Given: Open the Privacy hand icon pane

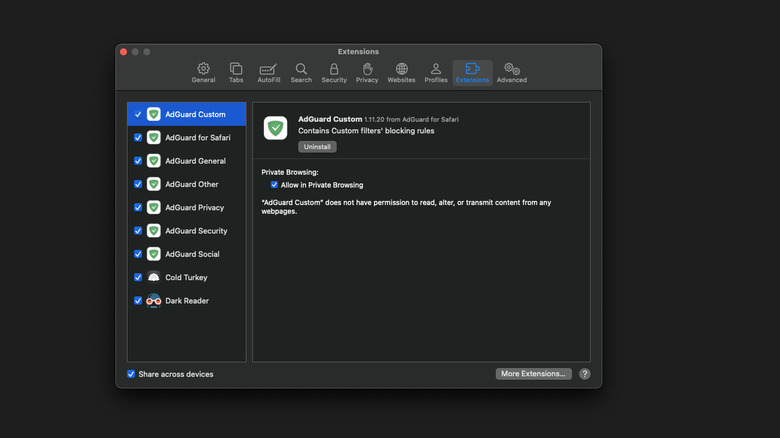Looking at the screenshot, I should click(x=367, y=73).
